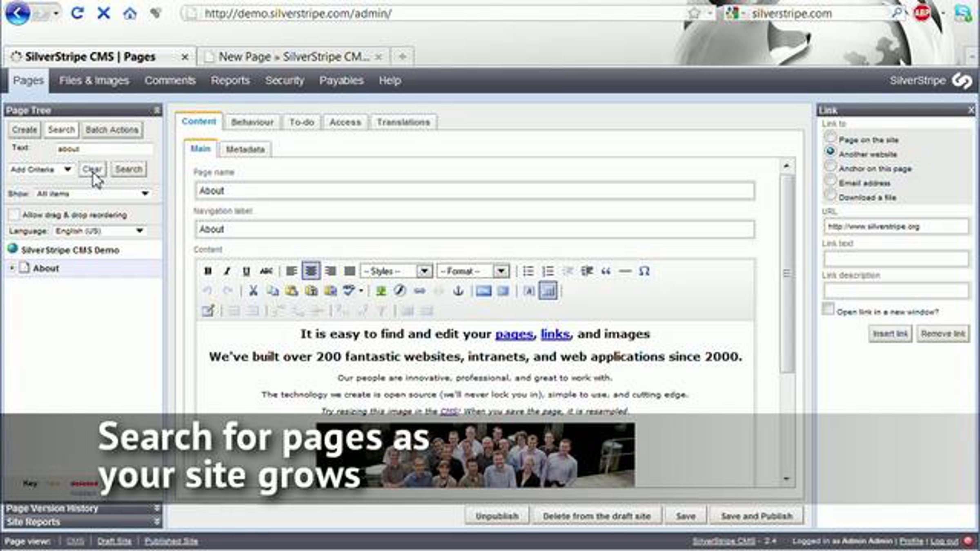Select the 'Download a file' radio option
The image size is (980, 551).
click(830, 195)
